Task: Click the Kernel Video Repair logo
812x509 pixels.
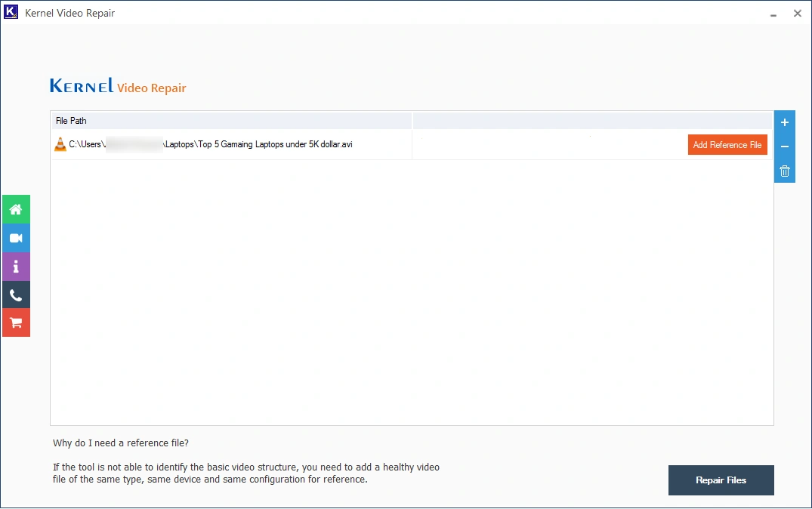Action: pos(118,86)
